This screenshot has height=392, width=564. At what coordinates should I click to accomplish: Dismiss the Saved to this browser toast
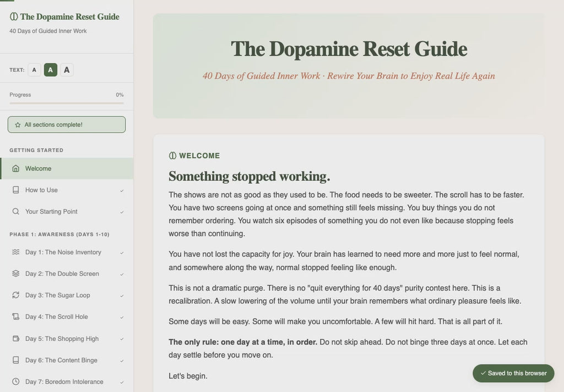click(x=513, y=373)
